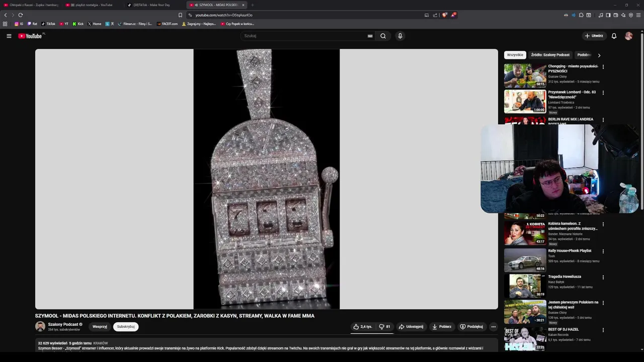The width and height of the screenshot is (644, 362).
Task: Open options menu for Przystanek Lombard video
Action: coord(603,93)
